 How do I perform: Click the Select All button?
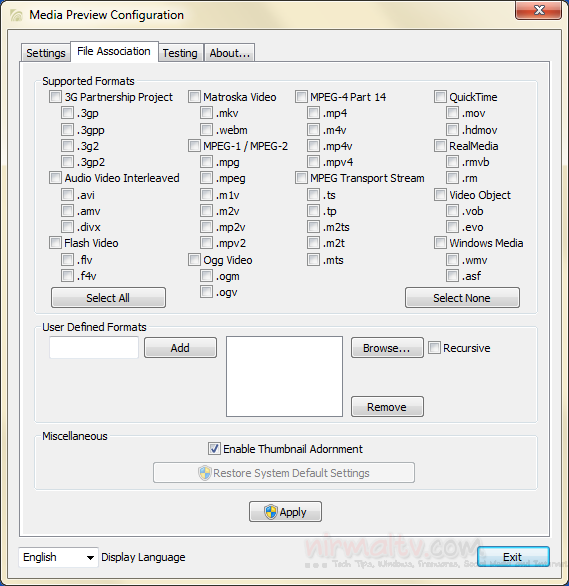[x=108, y=297]
